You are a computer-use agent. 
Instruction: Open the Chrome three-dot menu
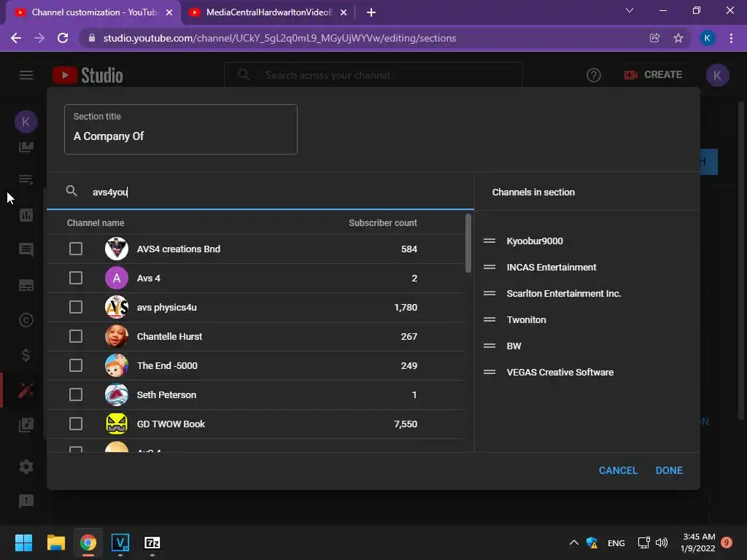pos(731,38)
